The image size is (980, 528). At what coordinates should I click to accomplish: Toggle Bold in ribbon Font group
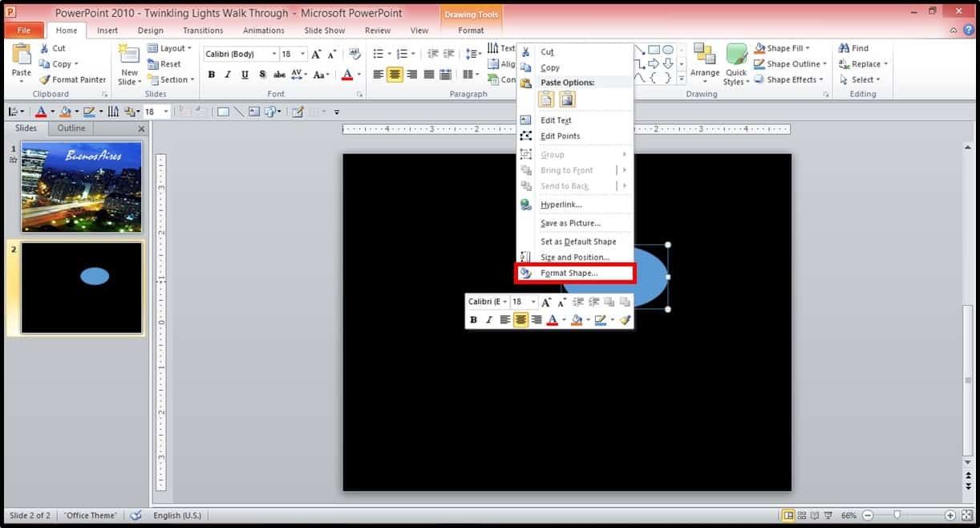click(x=212, y=75)
